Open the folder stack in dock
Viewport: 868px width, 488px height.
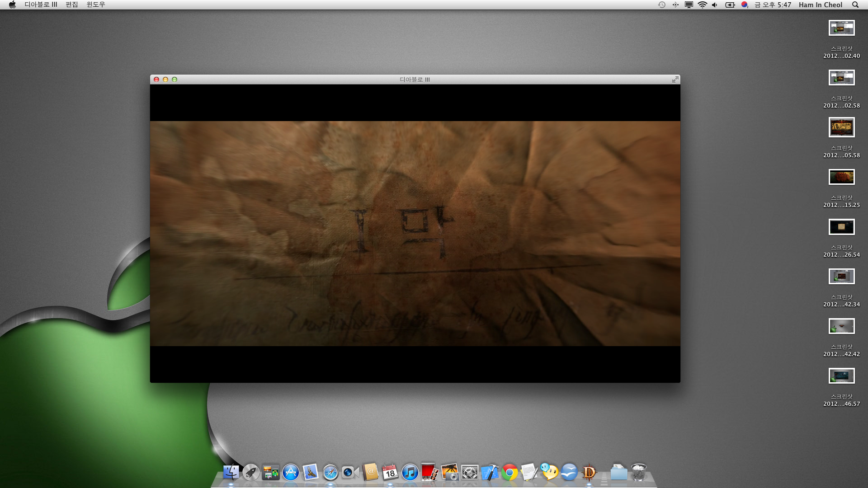pyautogui.click(x=619, y=473)
